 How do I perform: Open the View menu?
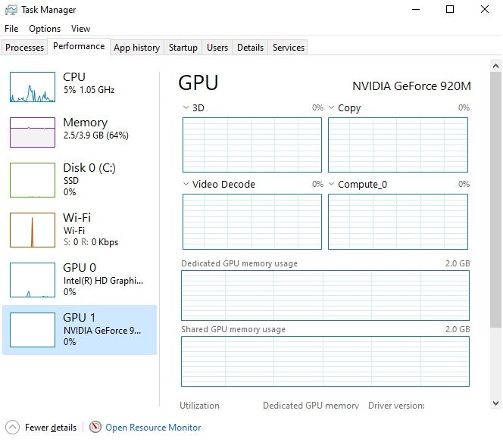point(80,29)
